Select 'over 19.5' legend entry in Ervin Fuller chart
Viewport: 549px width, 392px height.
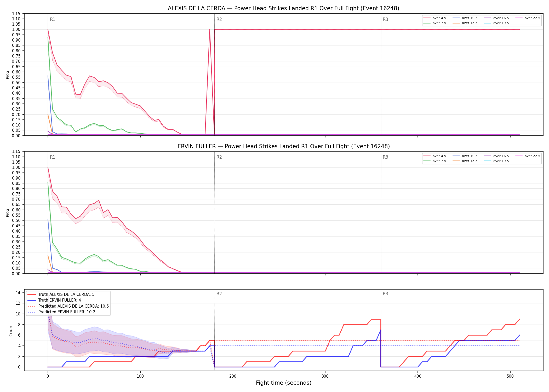[496, 161]
